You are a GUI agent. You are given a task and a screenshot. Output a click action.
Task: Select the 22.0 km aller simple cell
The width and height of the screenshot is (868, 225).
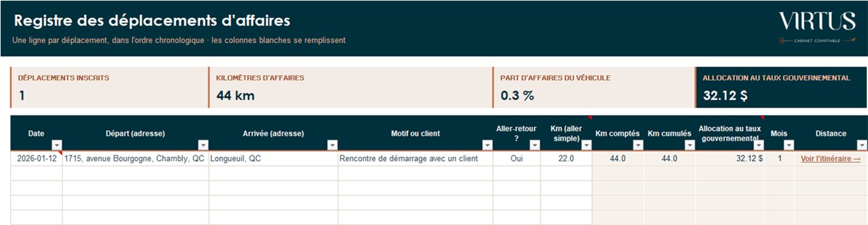point(567,159)
